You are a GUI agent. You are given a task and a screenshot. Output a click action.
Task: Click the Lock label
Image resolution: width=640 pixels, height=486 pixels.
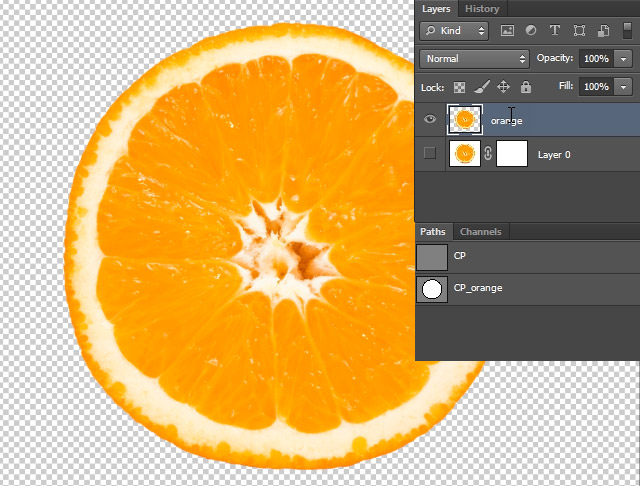point(432,87)
